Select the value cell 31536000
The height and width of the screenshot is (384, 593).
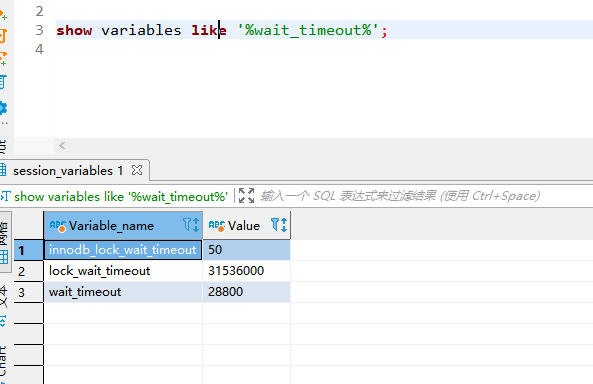point(246,271)
